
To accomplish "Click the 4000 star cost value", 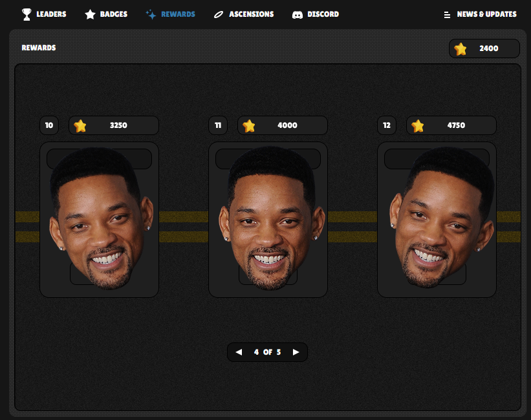I will [287, 125].
